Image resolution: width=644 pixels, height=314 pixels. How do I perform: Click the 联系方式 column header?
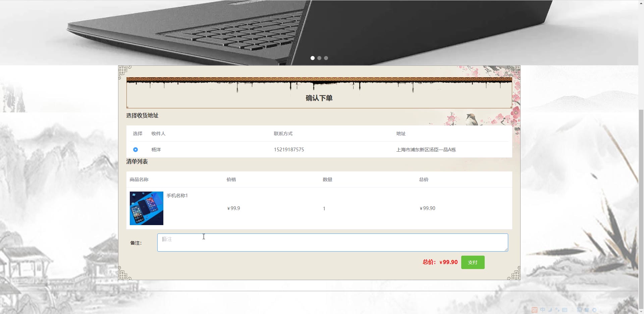[x=283, y=134]
